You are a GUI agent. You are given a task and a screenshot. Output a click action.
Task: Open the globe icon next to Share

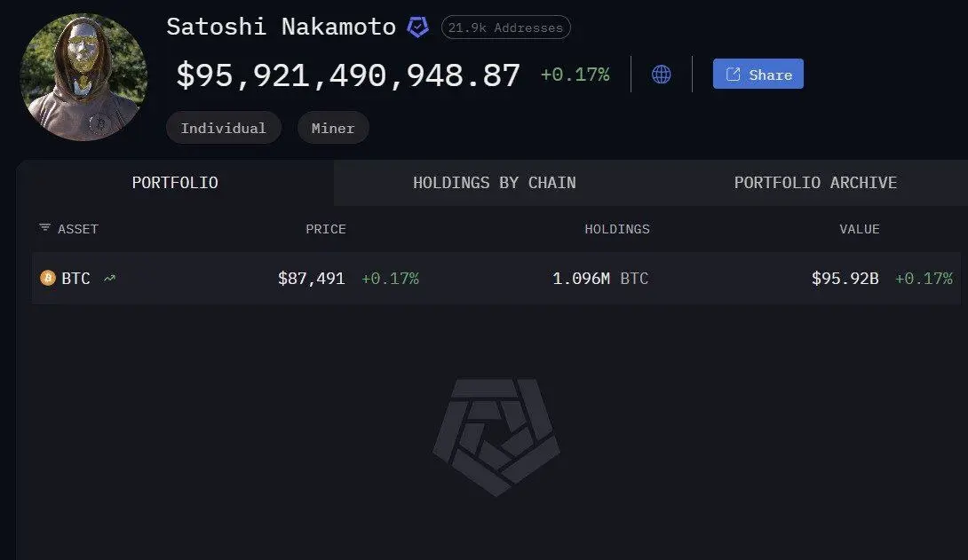tap(662, 75)
